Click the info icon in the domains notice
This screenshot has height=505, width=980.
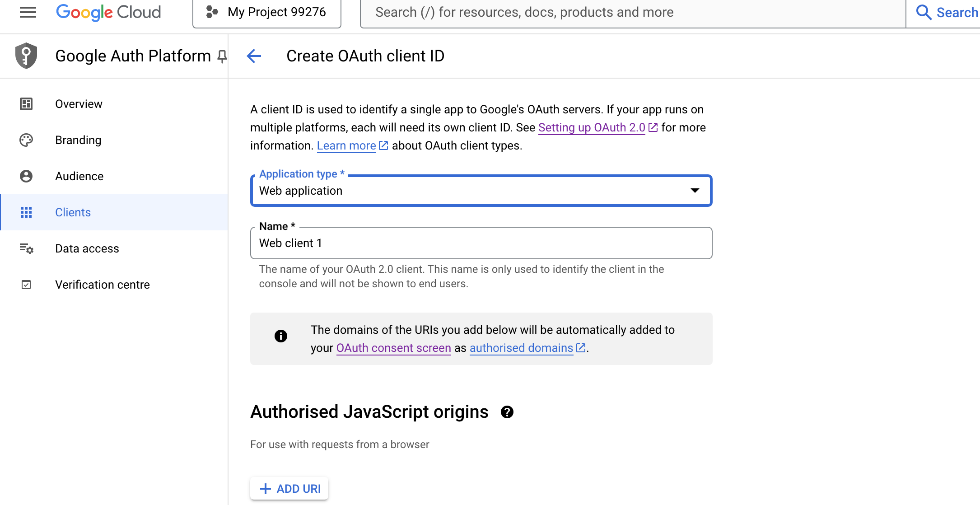click(281, 336)
